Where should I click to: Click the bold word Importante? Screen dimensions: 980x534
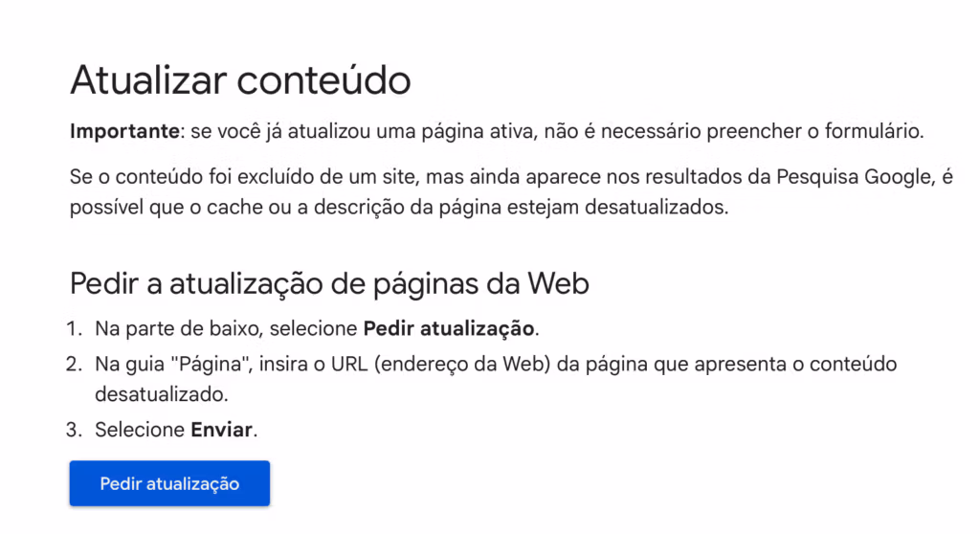[x=123, y=131]
